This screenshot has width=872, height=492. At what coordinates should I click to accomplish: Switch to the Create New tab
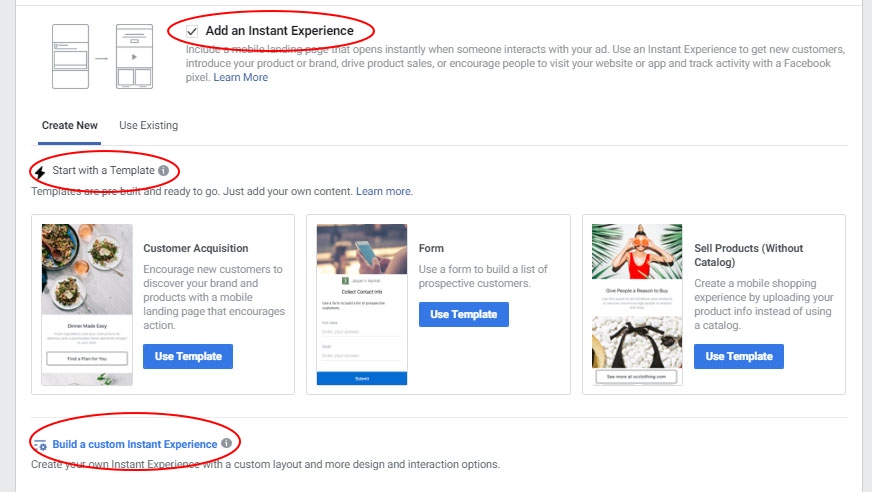(x=70, y=126)
